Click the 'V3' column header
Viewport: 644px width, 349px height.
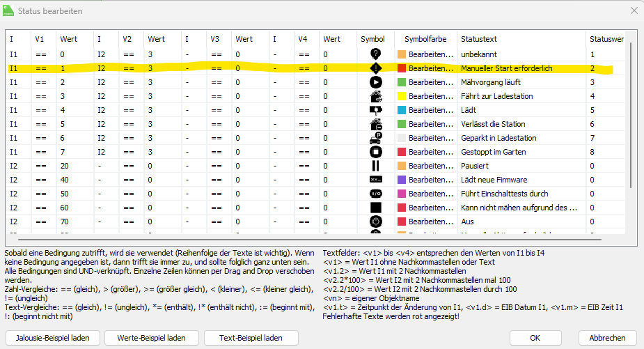click(x=219, y=39)
